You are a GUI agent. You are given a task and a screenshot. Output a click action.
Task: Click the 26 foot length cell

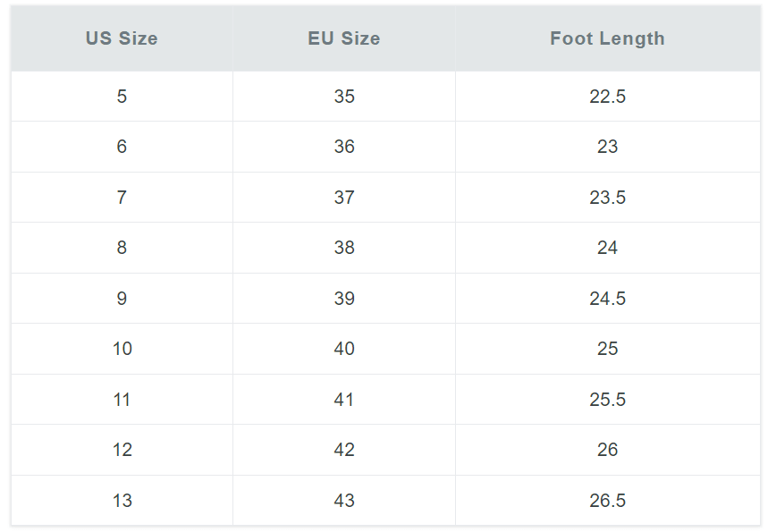(x=607, y=450)
